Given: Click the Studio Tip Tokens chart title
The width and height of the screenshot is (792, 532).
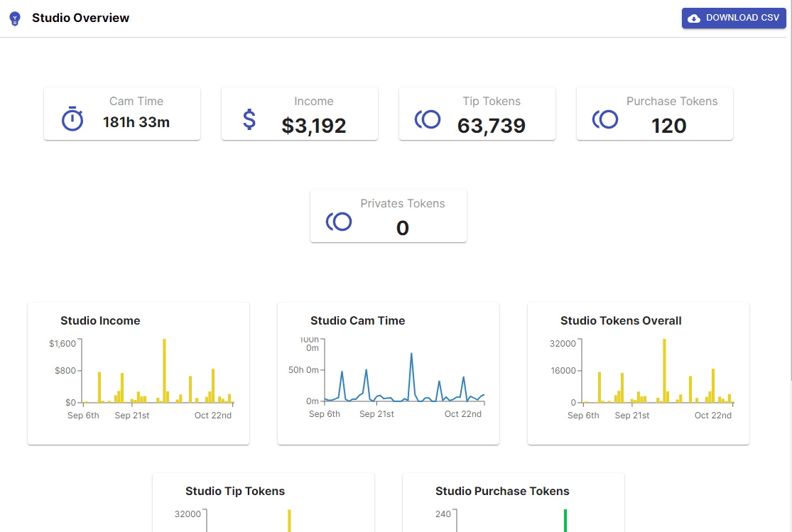Looking at the screenshot, I should point(235,491).
